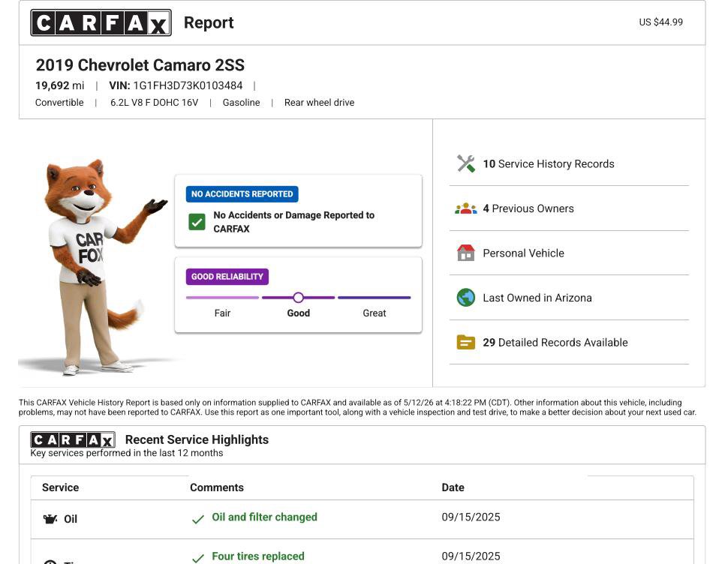Viewport: 728px width, 564px height.
Task: Click the oil can icon in the Oil row
Action: 50,518
